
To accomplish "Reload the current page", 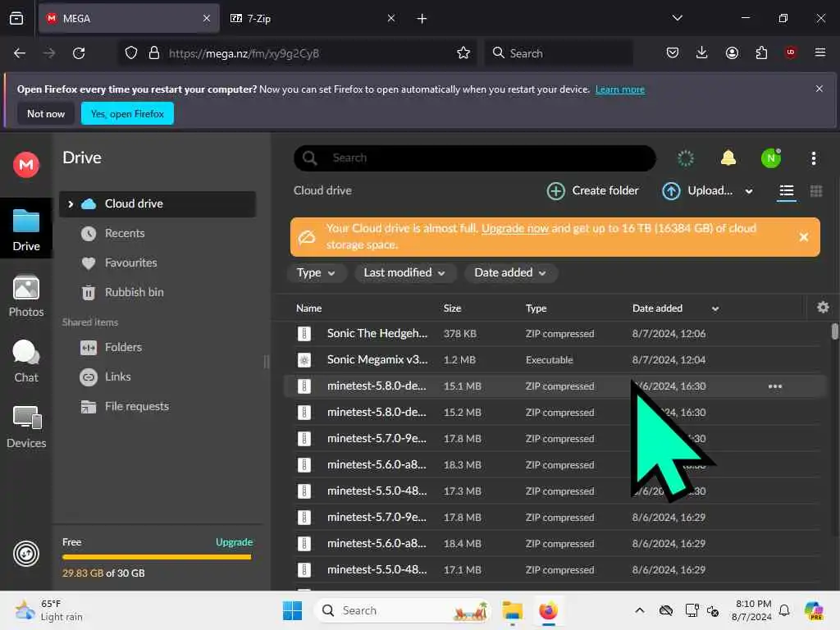I will [79, 53].
